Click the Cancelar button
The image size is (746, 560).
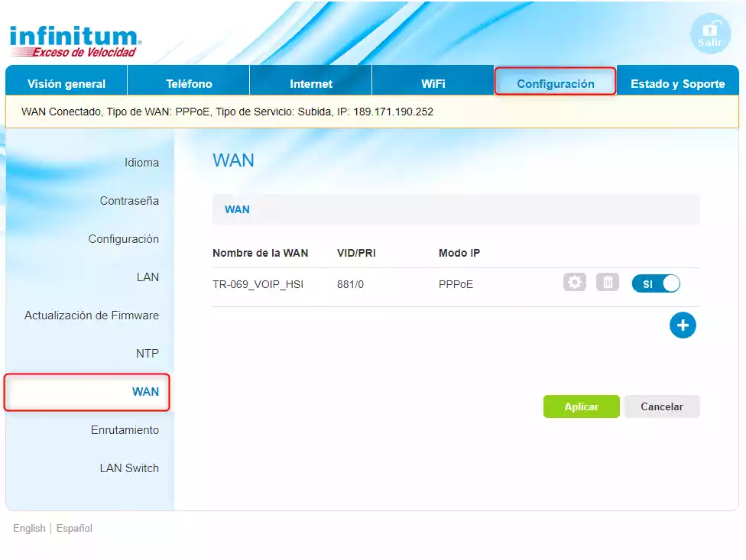[661, 406]
